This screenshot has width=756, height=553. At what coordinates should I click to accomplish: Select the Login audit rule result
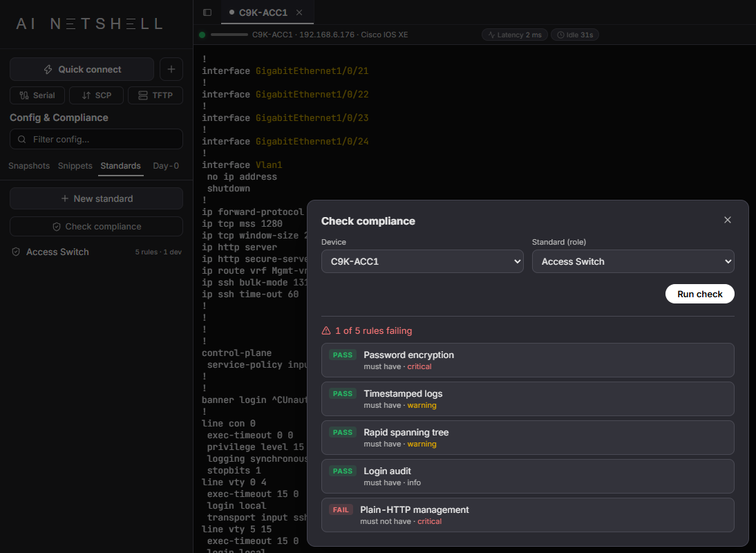[528, 476]
